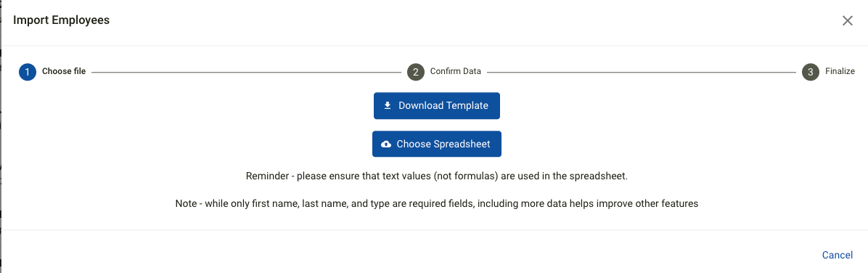This screenshot has width=868, height=273.
Task: Select the step 2 numbered circle
Action: click(x=415, y=71)
